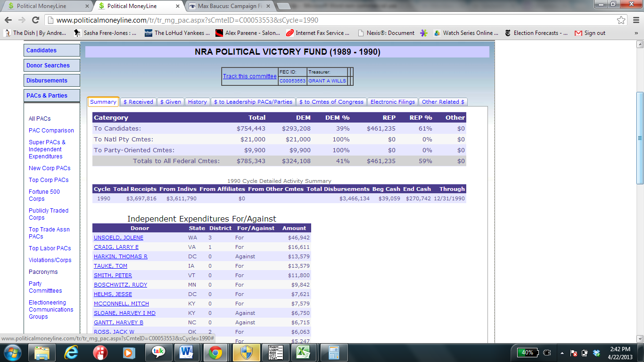This screenshot has height=362, width=644.
Task: Select the Summary tab
Action: click(103, 102)
